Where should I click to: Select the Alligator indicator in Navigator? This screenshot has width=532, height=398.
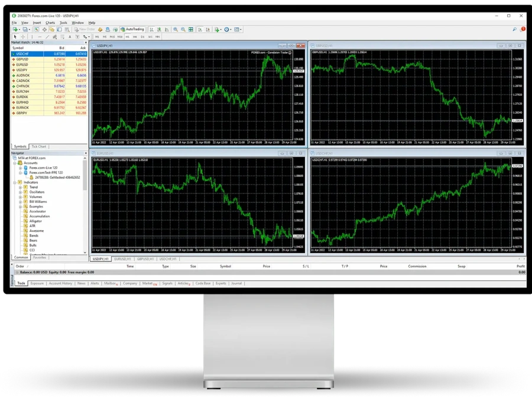coord(35,221)
